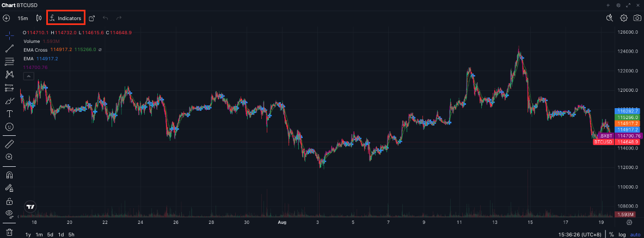Open the emoji sticker tool
Viewport: 644px width, 238px height.
pos(9,127)
